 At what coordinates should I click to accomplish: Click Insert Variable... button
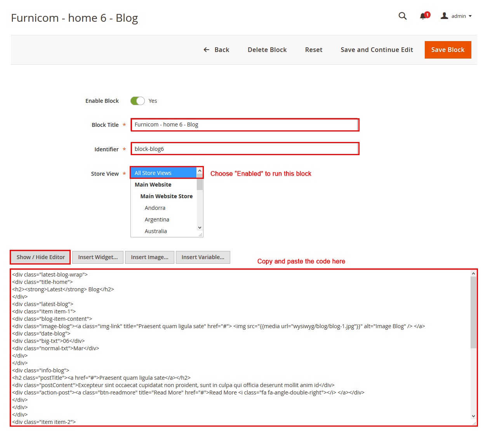[x=203, y=257]
